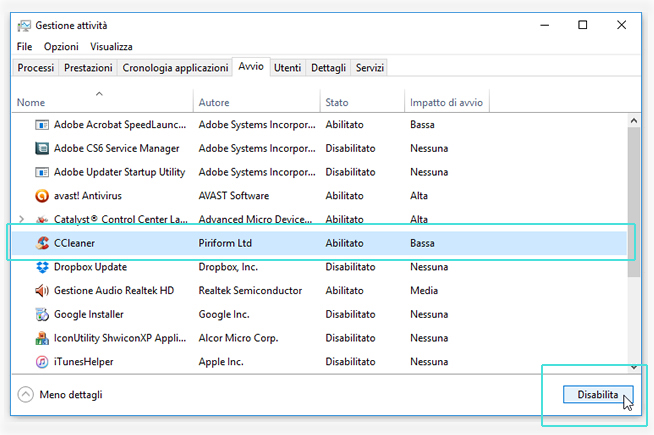The width and height of the screenshot is (654, 435).
Task: Click the Bassa impact of Adobe Acrobat SpeedLauncher
Action: pos(422,125)
